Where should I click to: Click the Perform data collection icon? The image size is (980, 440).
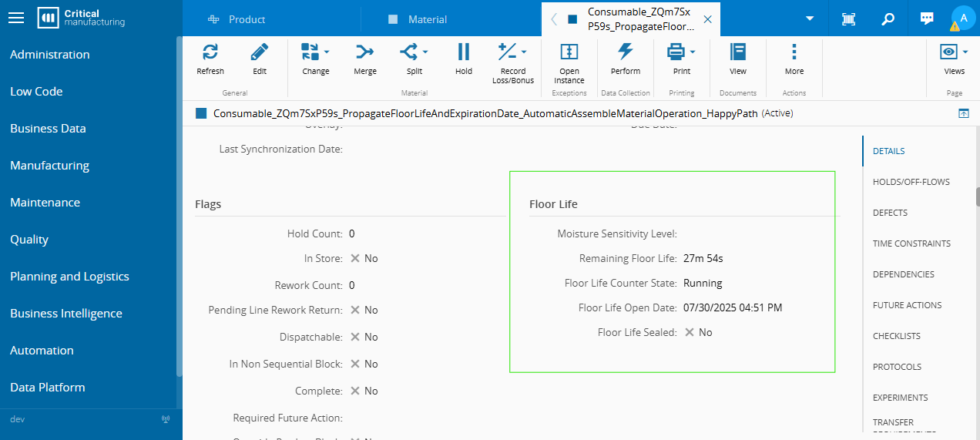[625, 52]
